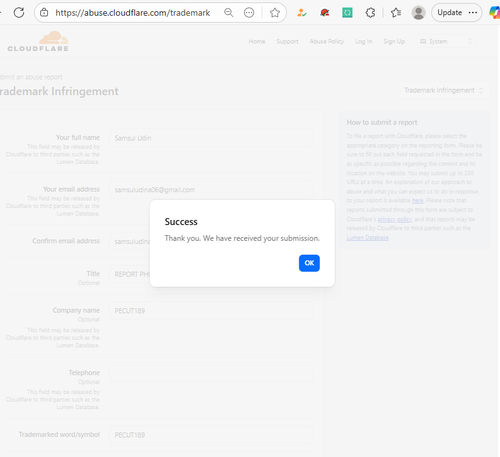Click the Trademarked word/symbol field
The height and width of the screenshot is (457, 500).
coord(211,435)
